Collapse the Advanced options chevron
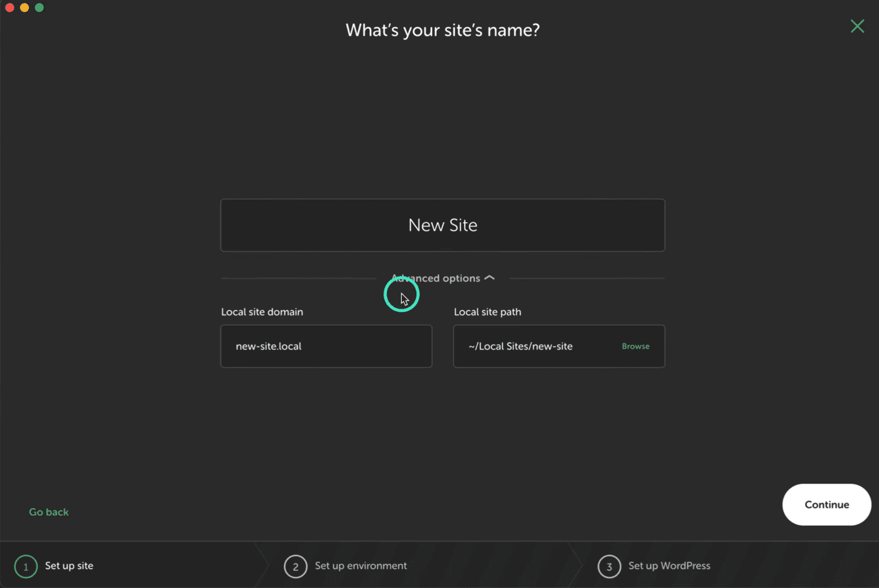The image size is (879, 588). coord(490,277)
